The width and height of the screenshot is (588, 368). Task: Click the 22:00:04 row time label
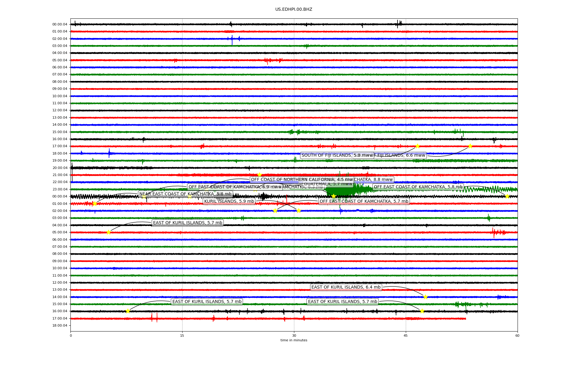[x=60, y=182]
